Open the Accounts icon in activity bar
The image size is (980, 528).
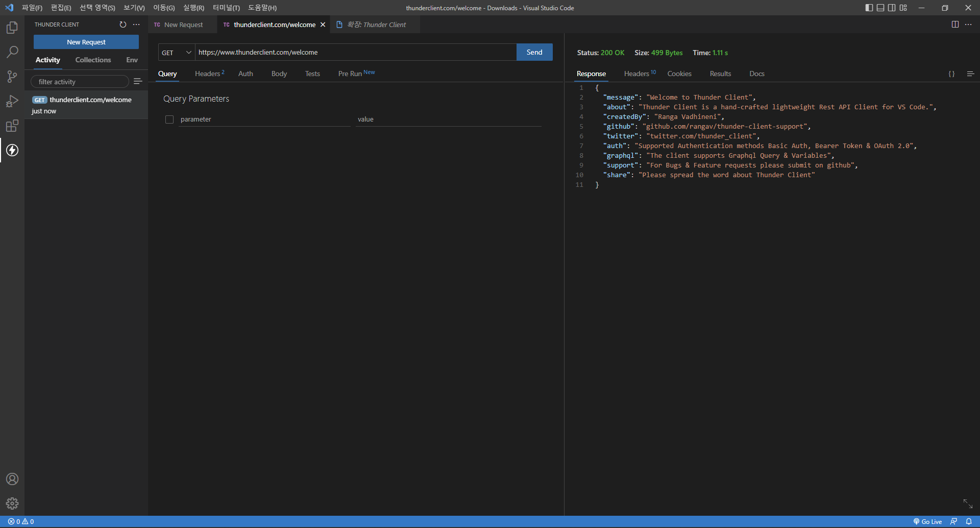12,479
